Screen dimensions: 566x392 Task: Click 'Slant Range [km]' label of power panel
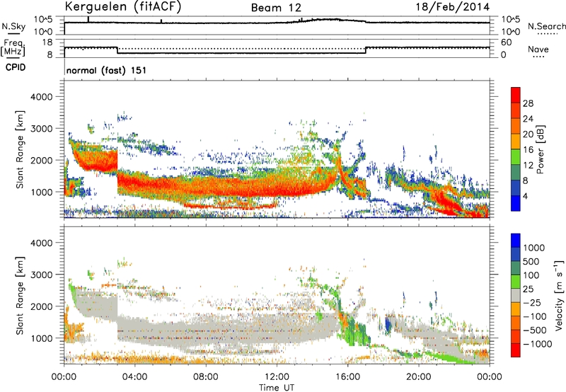click(20, 149)
